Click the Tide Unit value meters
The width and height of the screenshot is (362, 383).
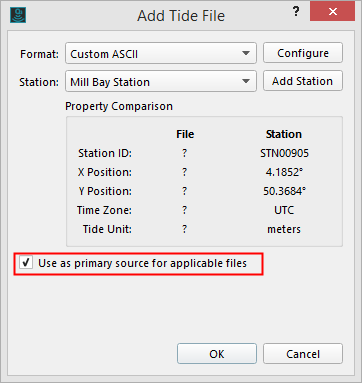point(284,229)
